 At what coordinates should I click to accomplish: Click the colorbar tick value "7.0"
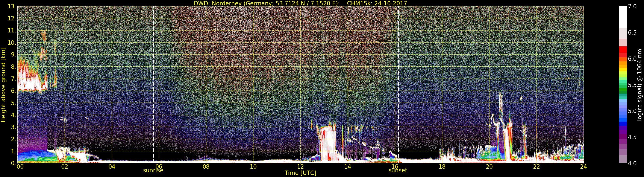632,6
